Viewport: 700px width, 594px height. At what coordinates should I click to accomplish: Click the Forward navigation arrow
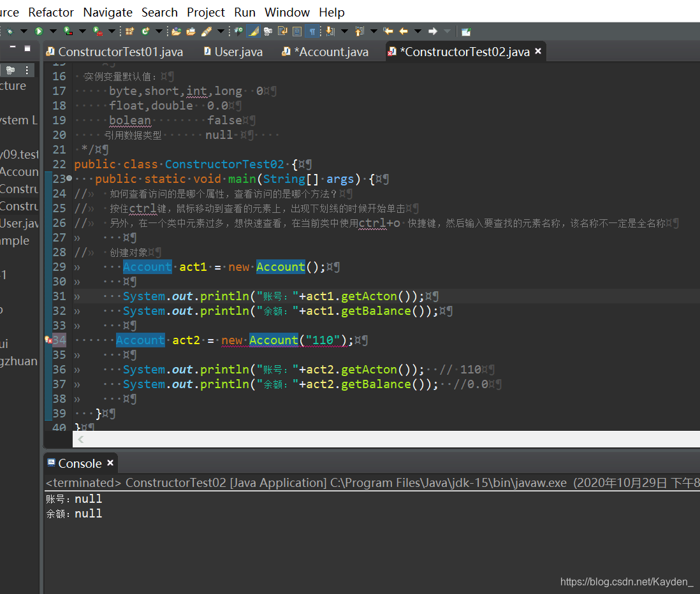click(x=433, y=31)
